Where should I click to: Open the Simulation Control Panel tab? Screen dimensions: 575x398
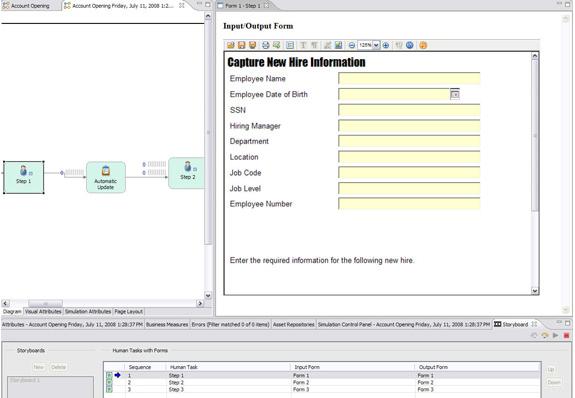[x=404, y=324]
